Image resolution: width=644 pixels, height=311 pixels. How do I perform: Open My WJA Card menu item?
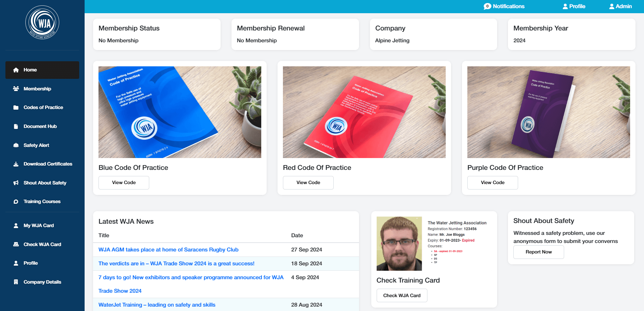tap(39, 225)
